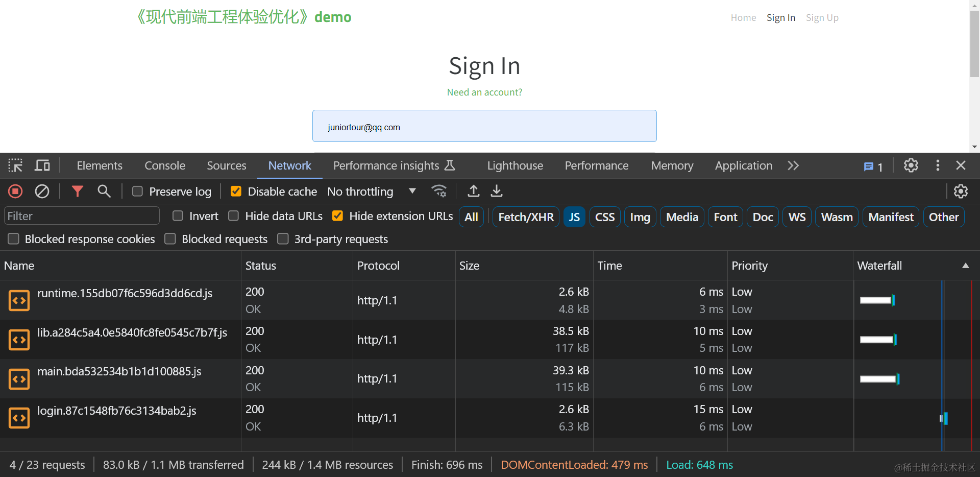The image size is (980, 477).
Task: Check the Invert filter checkbox
Action: [x=178, y=216]
